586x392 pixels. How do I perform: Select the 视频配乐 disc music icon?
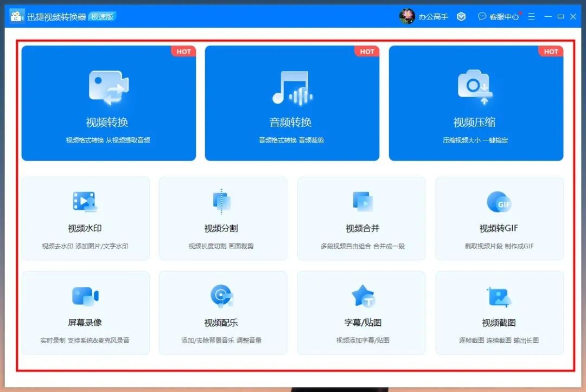221,295
